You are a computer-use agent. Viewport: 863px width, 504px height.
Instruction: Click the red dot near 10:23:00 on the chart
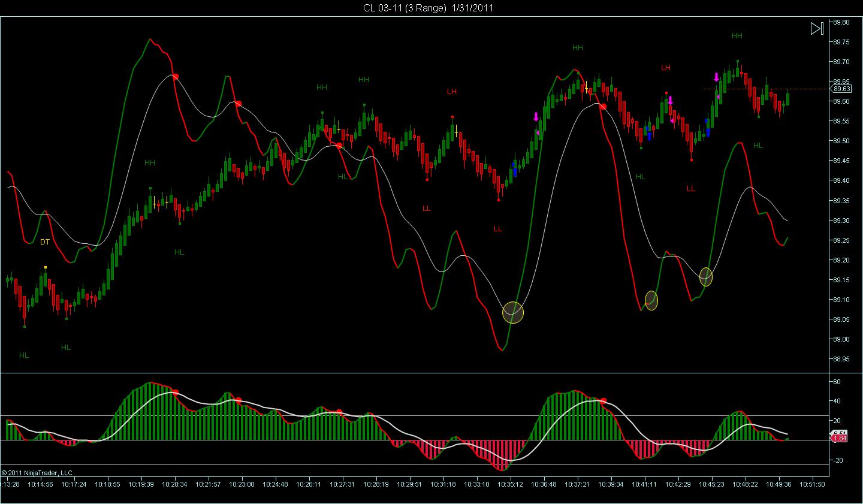point(238,104)
